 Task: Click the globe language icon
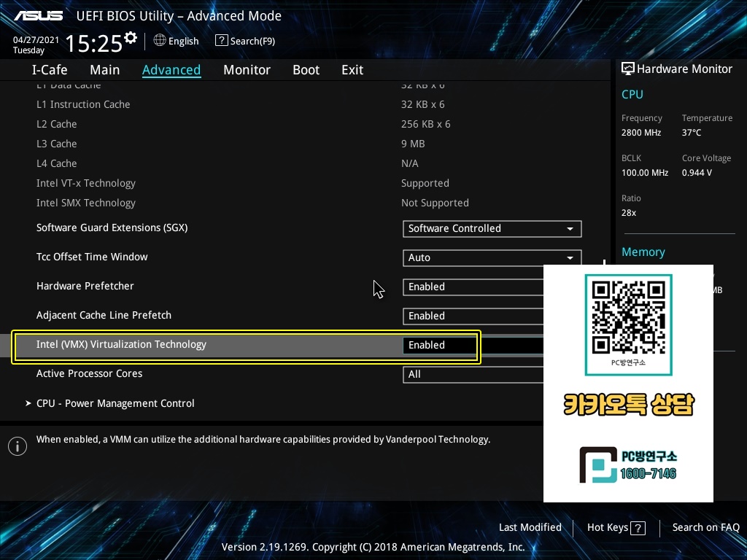click(x=160, y=41)
